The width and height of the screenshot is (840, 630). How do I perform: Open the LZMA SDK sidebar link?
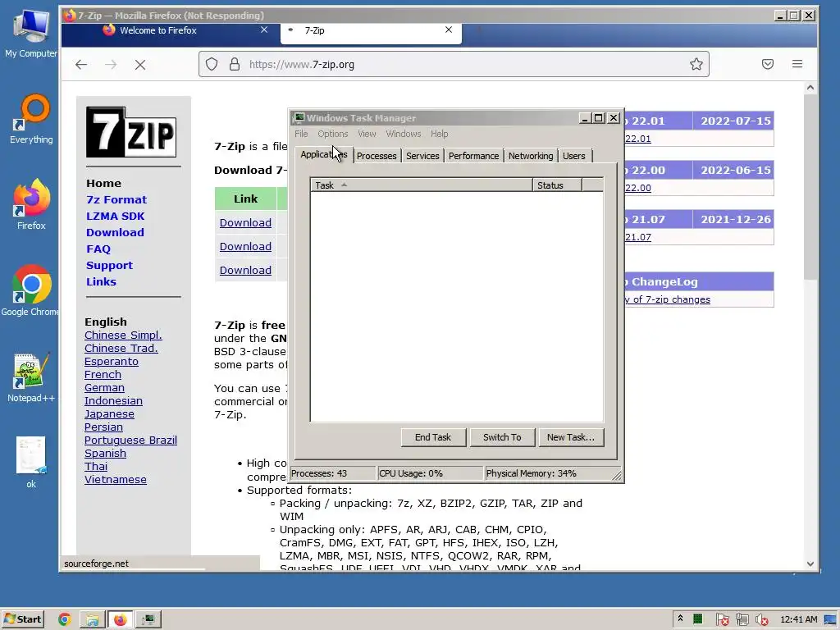click(x=115, y=217)
